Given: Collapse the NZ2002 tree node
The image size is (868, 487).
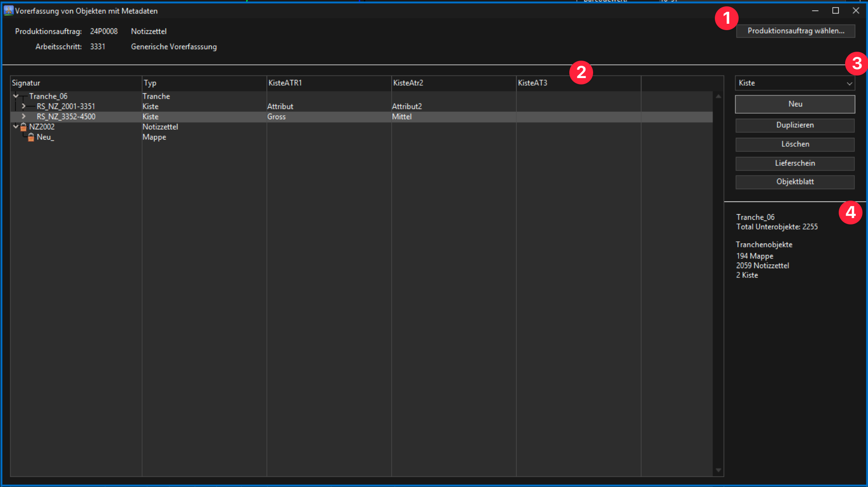Looking at the screenshot, I should 16,127.
